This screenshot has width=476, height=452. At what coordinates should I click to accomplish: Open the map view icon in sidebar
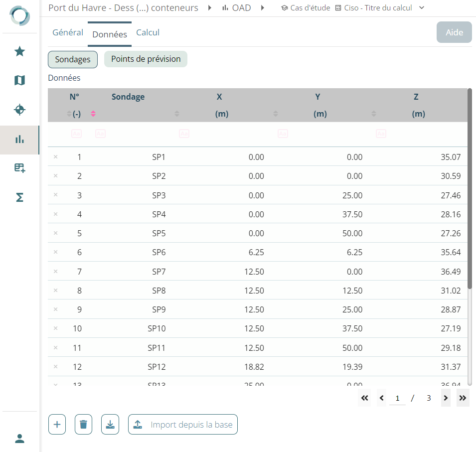pyautogui.click(x=19, y=80)
